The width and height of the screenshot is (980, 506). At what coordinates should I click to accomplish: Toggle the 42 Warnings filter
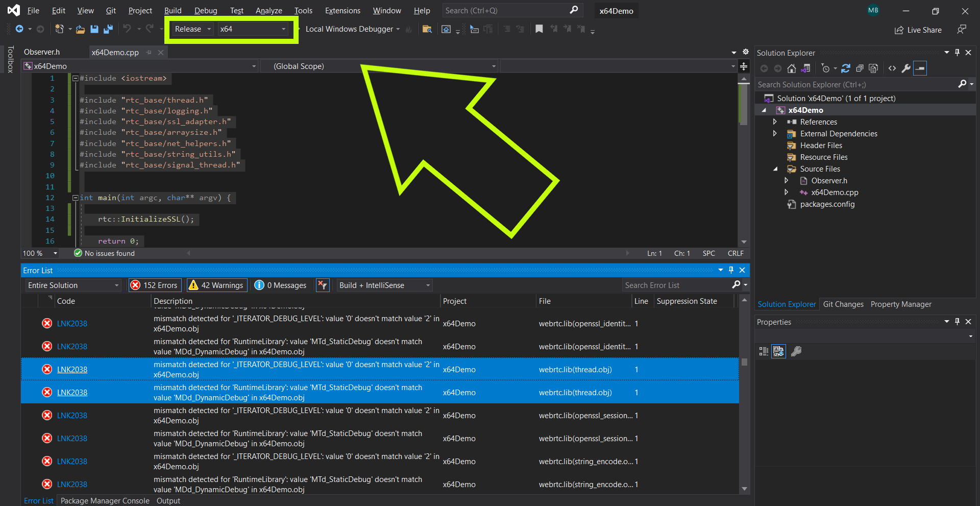tap(216, 285)
